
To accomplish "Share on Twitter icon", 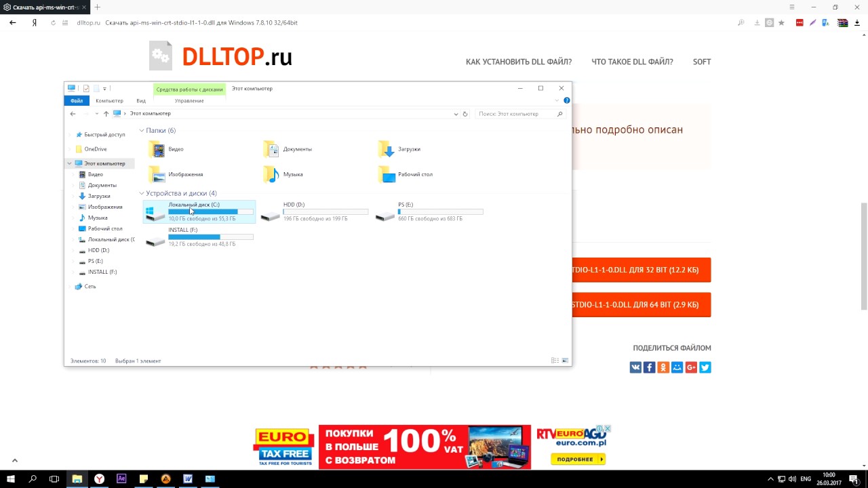I will click(x=705, y=367).
